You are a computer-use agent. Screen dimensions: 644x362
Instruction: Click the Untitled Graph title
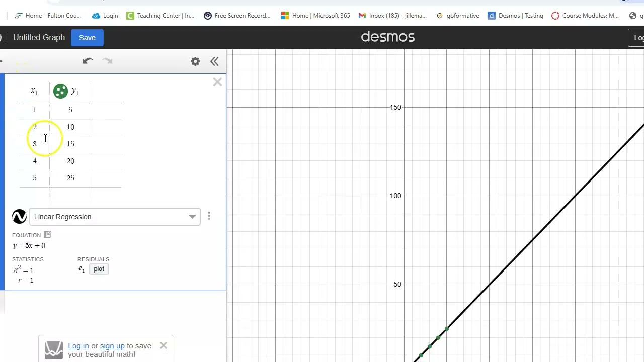pyautogui.click(x=39, y=38)
